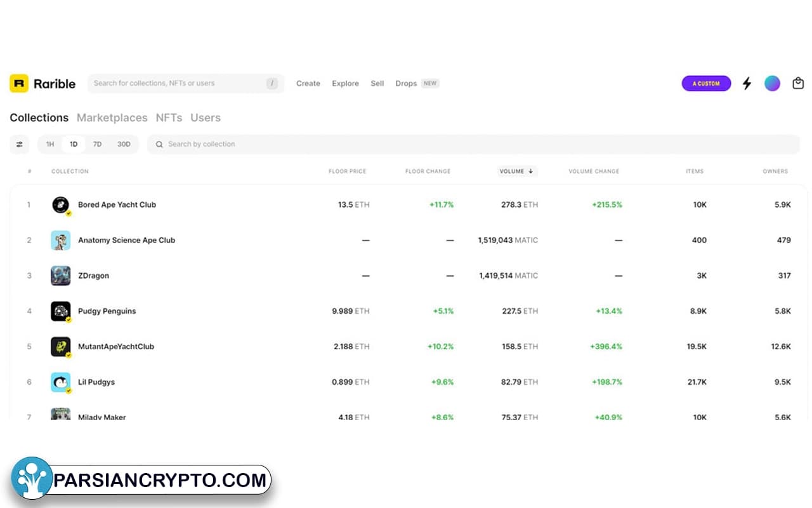Viewport: 812px width, 508px height.
Task: Click the 0.899 ETH floor price
Action: click(x=351, y=382)
